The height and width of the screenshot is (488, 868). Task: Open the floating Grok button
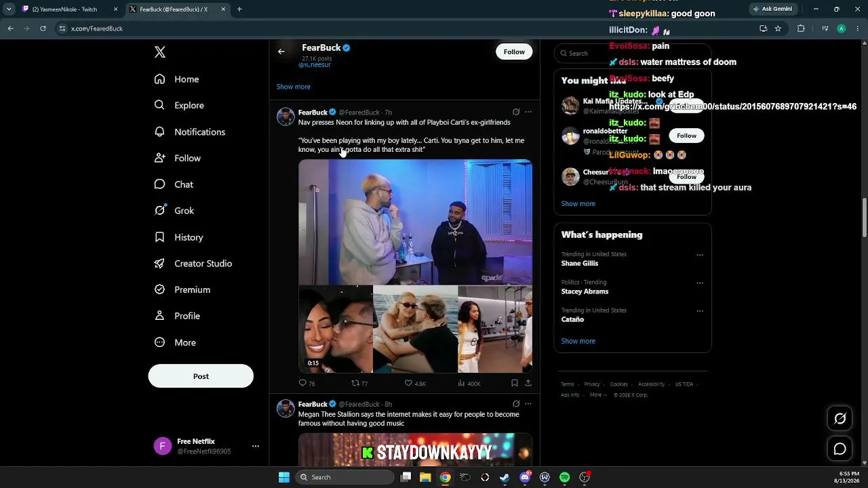point(840,419)
